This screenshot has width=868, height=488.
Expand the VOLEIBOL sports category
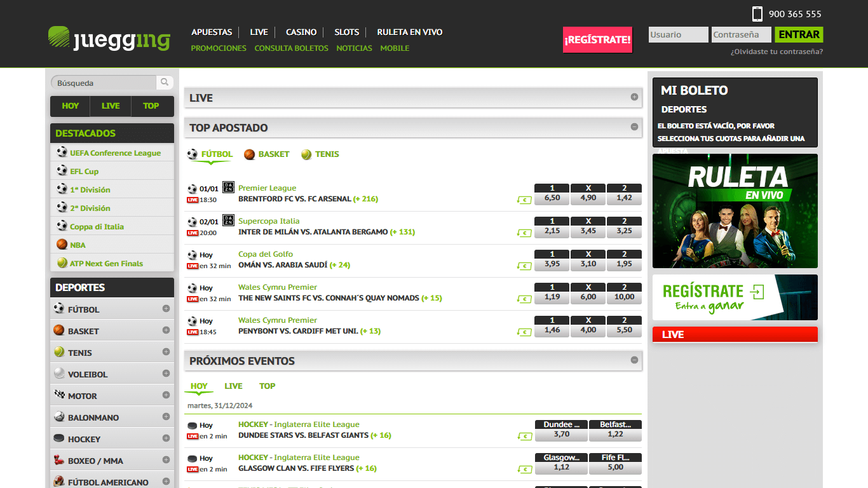click(x=166, y=374)
